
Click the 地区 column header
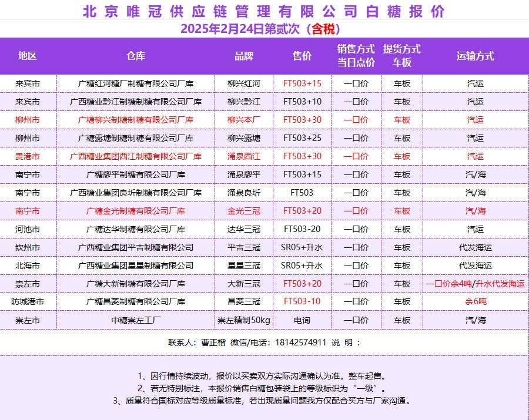(28, 56)
